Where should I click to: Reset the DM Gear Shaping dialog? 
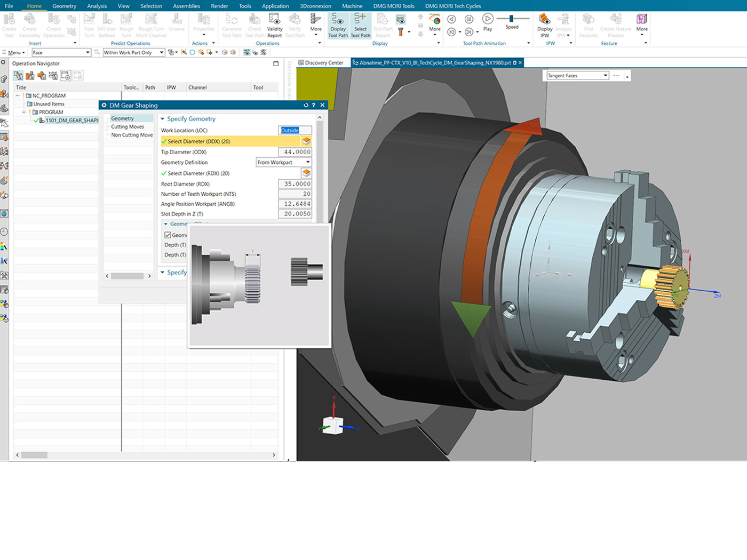[x=306, y=106]
